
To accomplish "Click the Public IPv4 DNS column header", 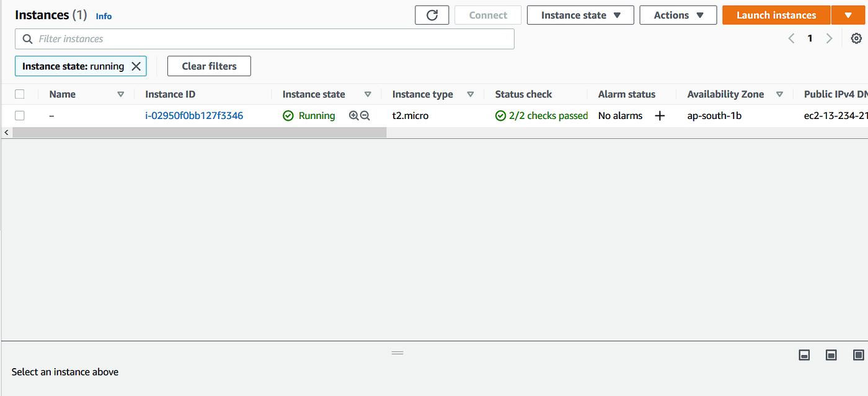I will tap(836, 94).
